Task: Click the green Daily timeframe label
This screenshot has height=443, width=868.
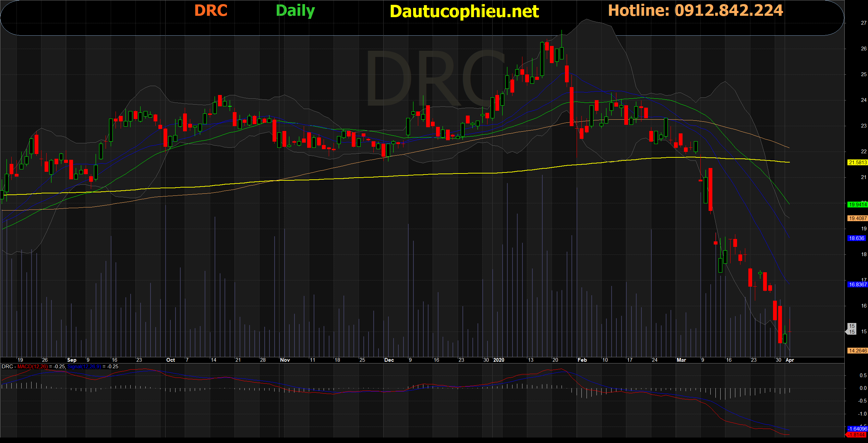Action: [x=295, y=11]
